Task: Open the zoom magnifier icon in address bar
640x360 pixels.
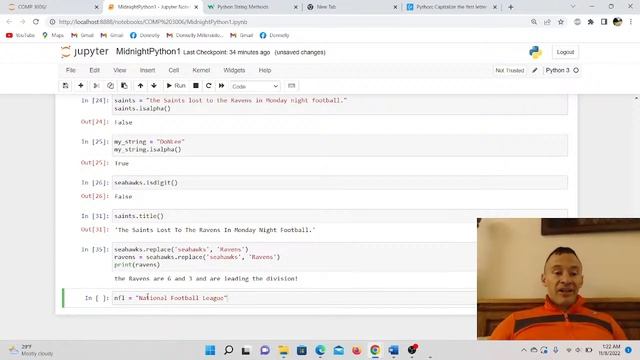Action: pyautogui.click(x=534, y=22)
